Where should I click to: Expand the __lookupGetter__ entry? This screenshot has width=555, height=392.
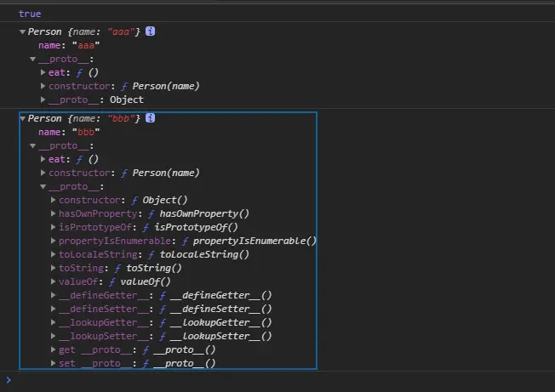click(x=53, y=322)
